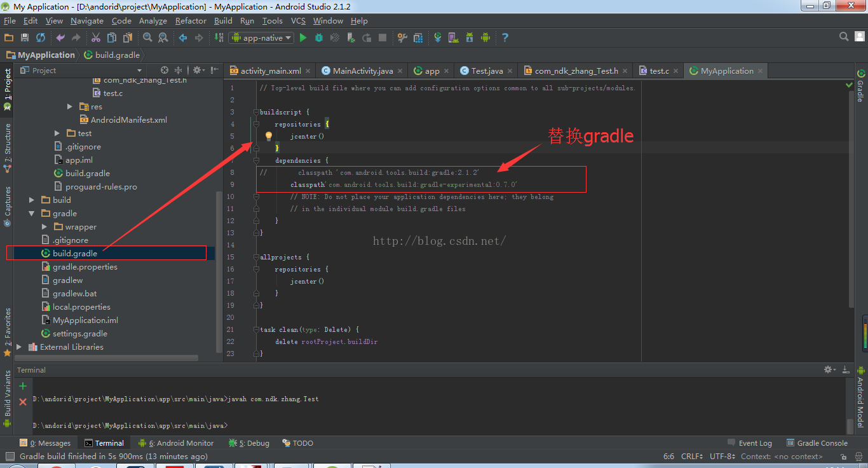Click the Synchronize toolbar icon

pyautogui.click(x=41, y=38)
